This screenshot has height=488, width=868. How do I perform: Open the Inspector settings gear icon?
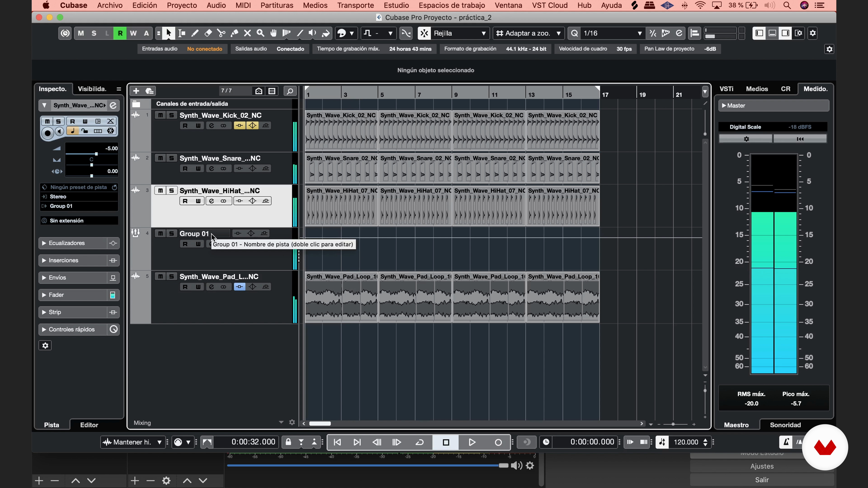click(x=45, y=345)
